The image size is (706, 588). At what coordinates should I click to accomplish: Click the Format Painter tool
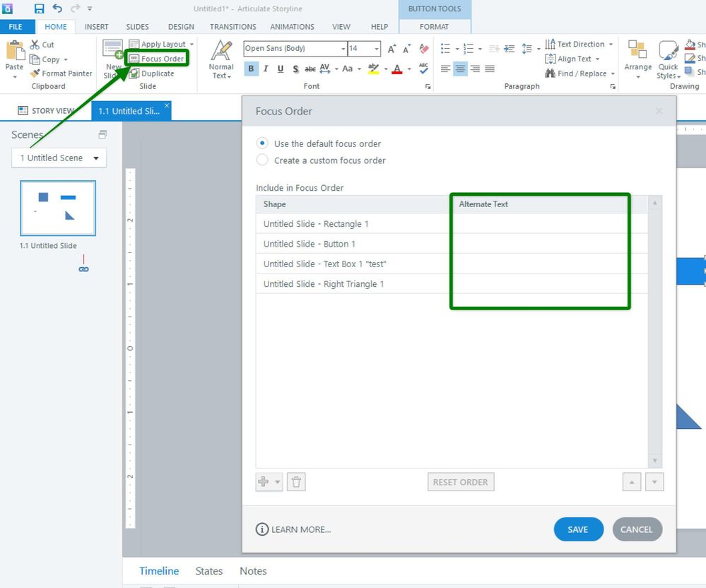click(61, 73)
